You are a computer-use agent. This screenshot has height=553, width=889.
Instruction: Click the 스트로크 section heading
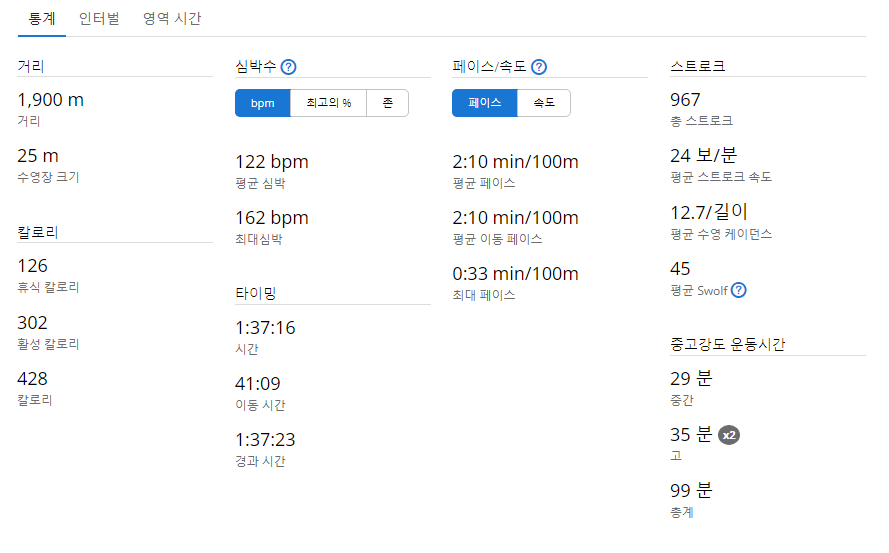click(698, 66)
